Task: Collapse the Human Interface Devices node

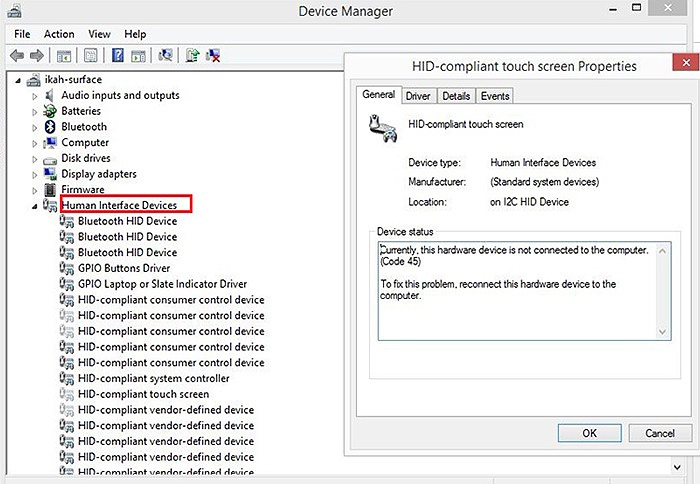Action: coord(35,206)
